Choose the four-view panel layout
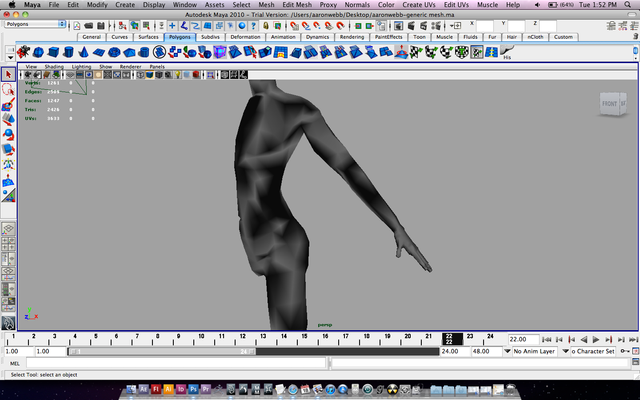640x400 pixels. click(x=8, y=246)
